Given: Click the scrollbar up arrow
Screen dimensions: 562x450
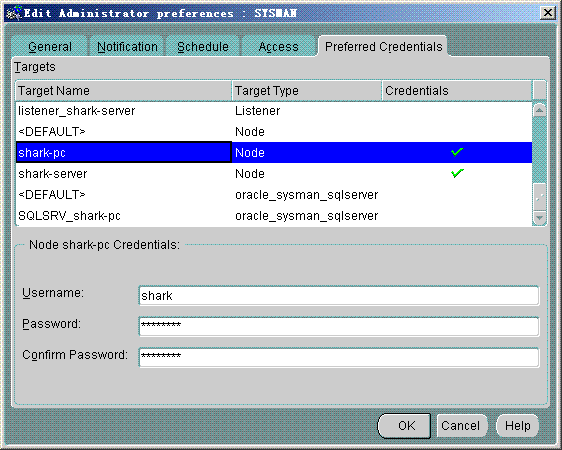Looking at the screenshot, I should click(539, 110).
